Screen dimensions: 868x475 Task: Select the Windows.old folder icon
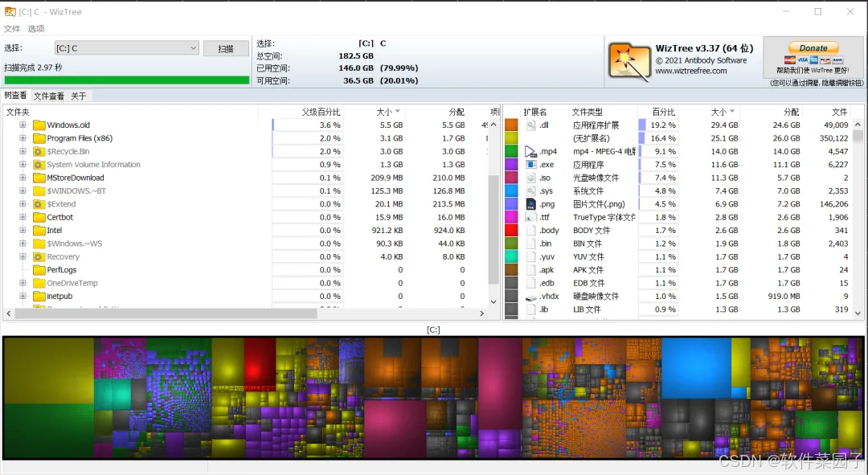click(39, 125)
